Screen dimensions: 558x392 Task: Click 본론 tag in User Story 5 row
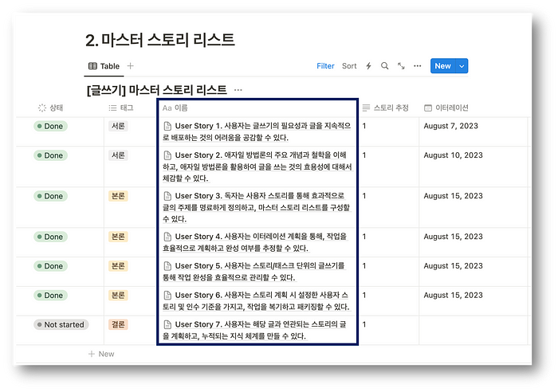tap(118, 266)
